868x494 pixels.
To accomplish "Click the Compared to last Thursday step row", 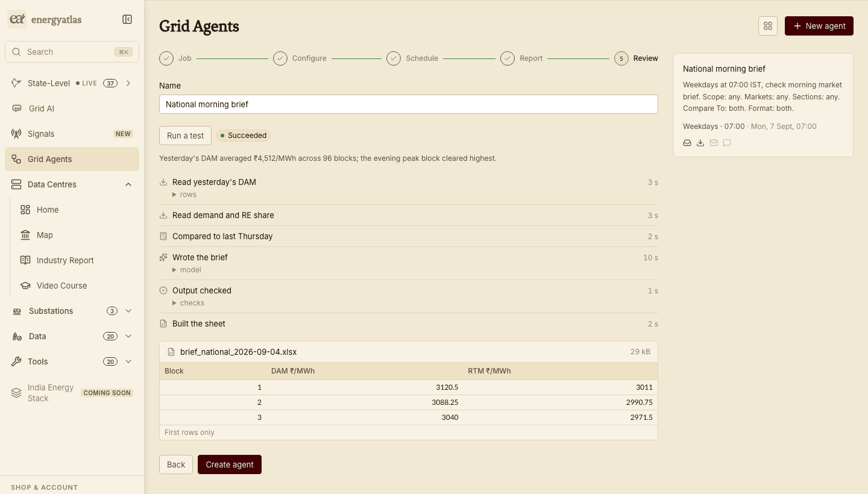I will pos(409,236).
